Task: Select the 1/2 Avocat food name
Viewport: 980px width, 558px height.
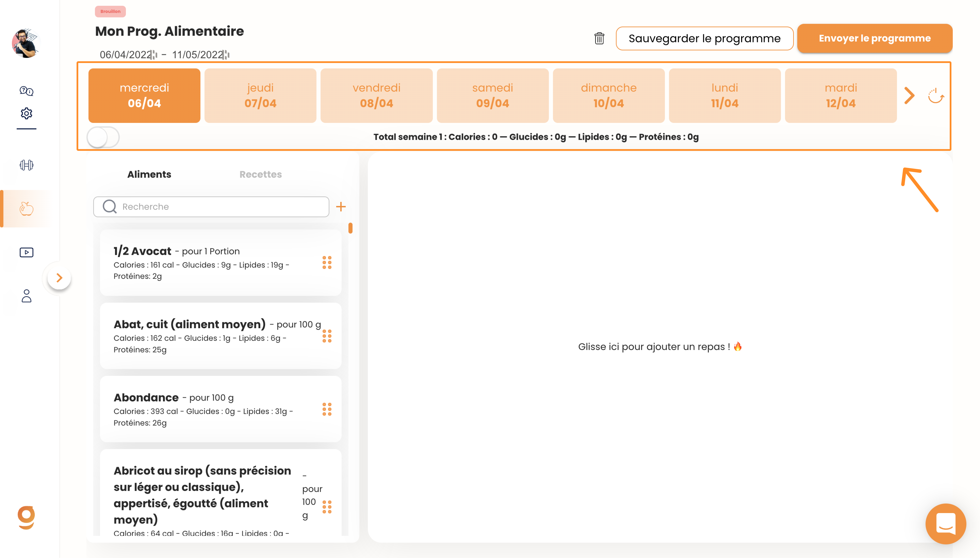Action: click(x=142, y=251)
